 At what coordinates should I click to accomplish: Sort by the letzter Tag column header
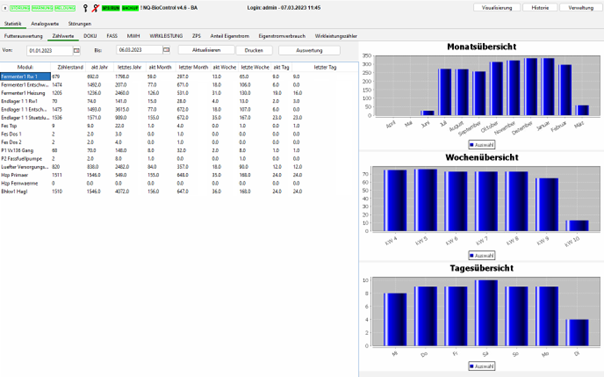point(325,67)
